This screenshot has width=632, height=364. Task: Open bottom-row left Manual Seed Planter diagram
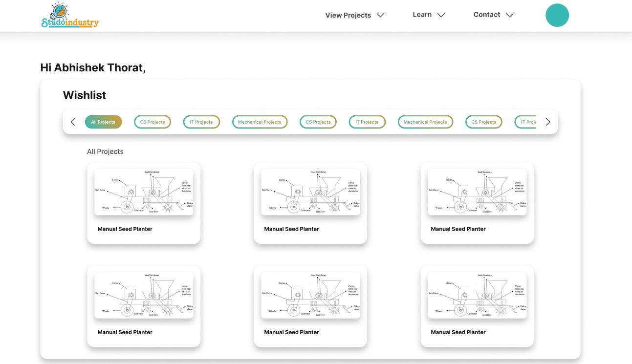click(x=144, y=295)
